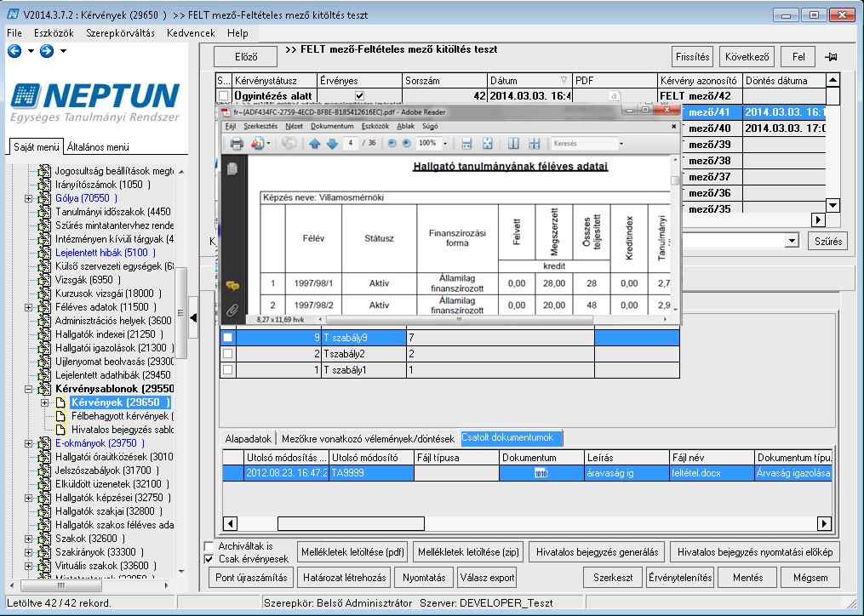Switch to the Általános menü tab
Viewport: 864px width, 616px height.
(98, 147)
